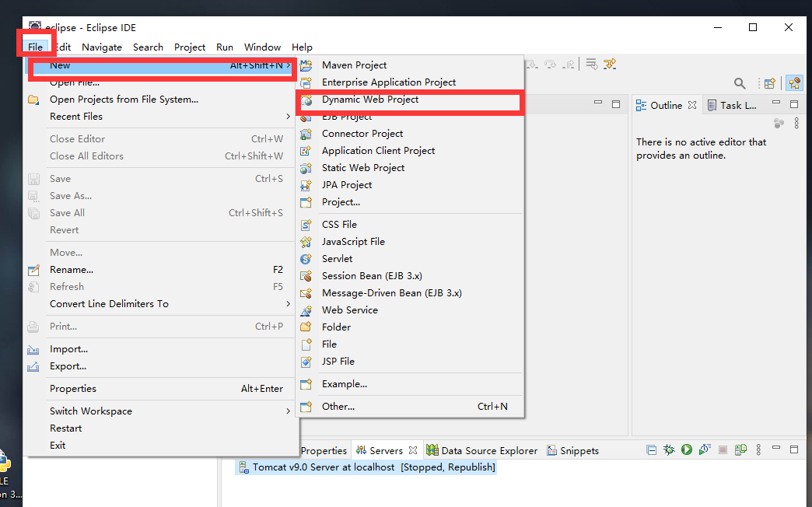Click the yellow step filters icon
The image size is (812, 507).
coord(610,65)
